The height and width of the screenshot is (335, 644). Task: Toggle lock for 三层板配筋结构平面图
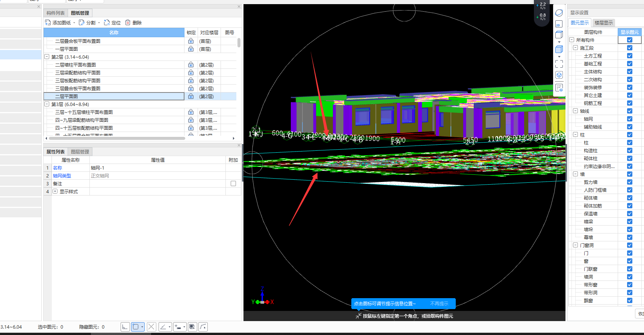click(x=191, y=80)
